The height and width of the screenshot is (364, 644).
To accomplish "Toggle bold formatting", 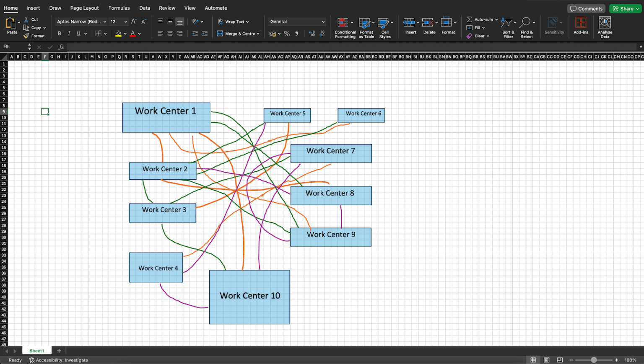I will click(59, 33).
